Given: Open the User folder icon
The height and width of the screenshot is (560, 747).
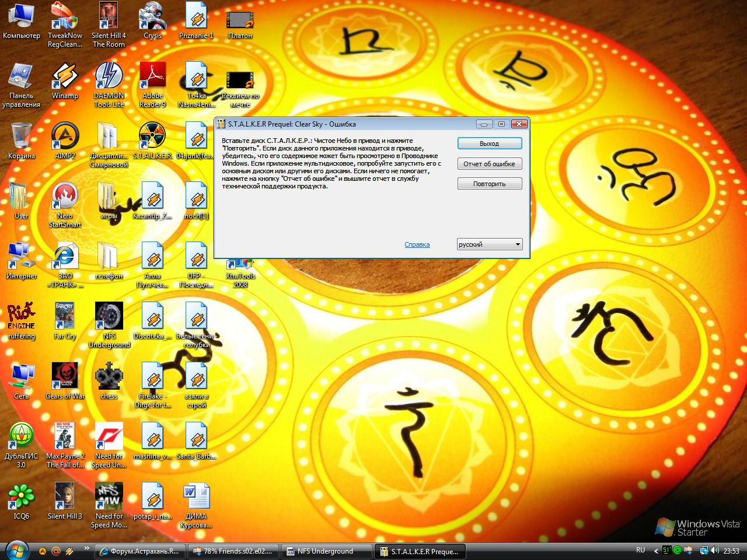Looking at the screenshot, I should pos(21,201).
